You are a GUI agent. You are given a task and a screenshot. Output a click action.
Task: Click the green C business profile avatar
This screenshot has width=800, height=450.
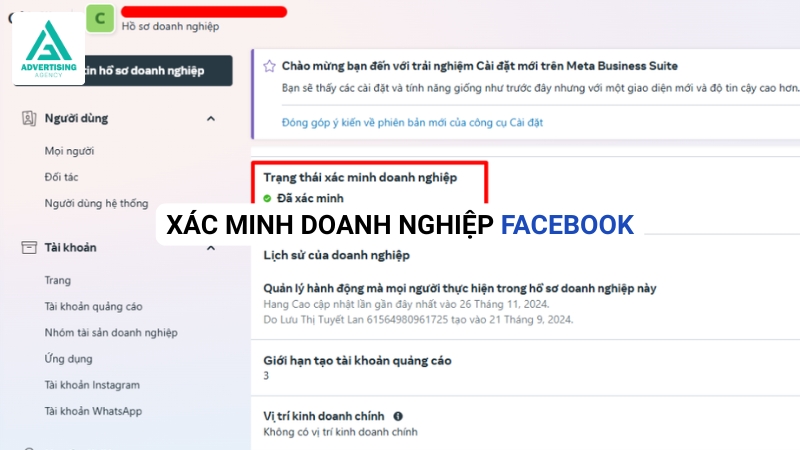point(100,18)
